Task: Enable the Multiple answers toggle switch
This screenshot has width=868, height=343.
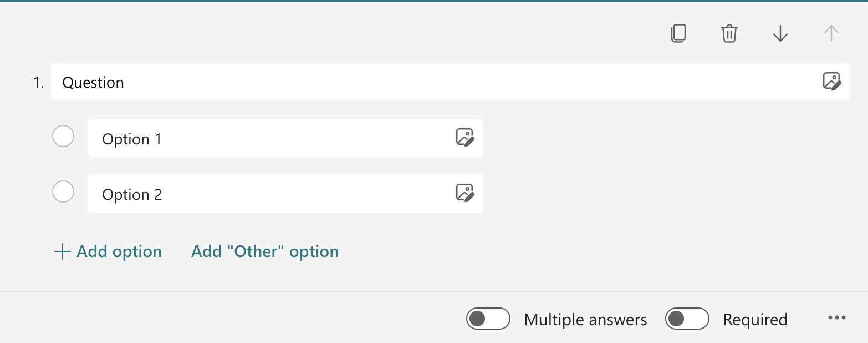Action: tap(488, 319)
